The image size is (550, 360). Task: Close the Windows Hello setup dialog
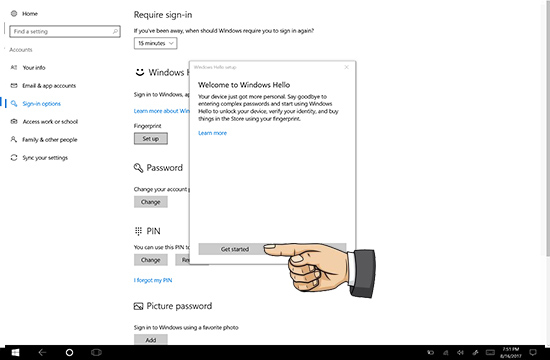[347, 67]
